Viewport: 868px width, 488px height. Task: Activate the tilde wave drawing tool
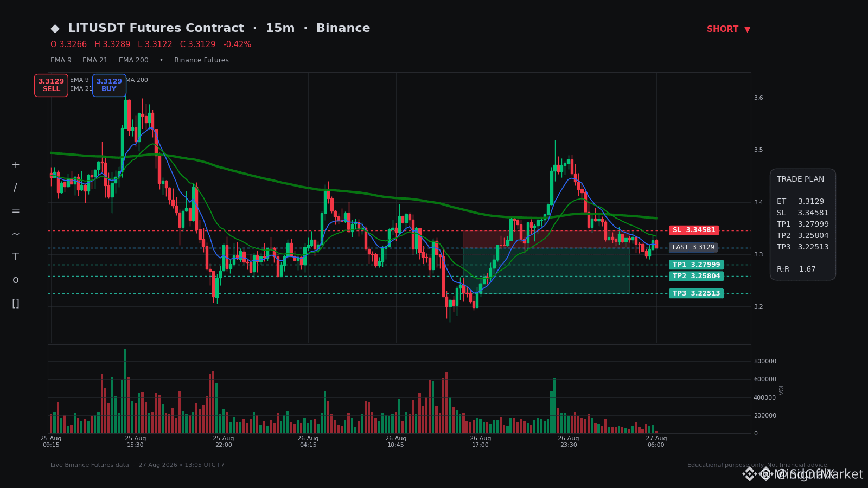tap(16, 234)
